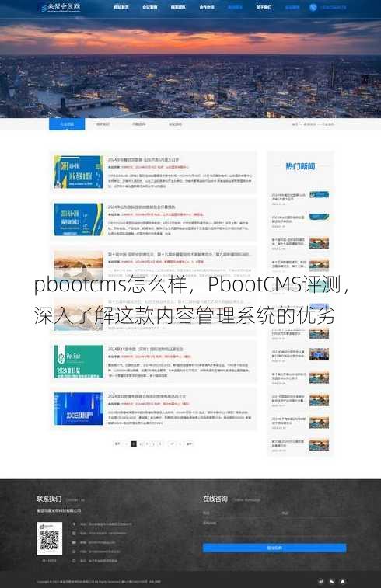The width and height of the screenshot is (381, 588).
Task: Open the 精英团队 navigation menu item
Action: click(178, 7)
